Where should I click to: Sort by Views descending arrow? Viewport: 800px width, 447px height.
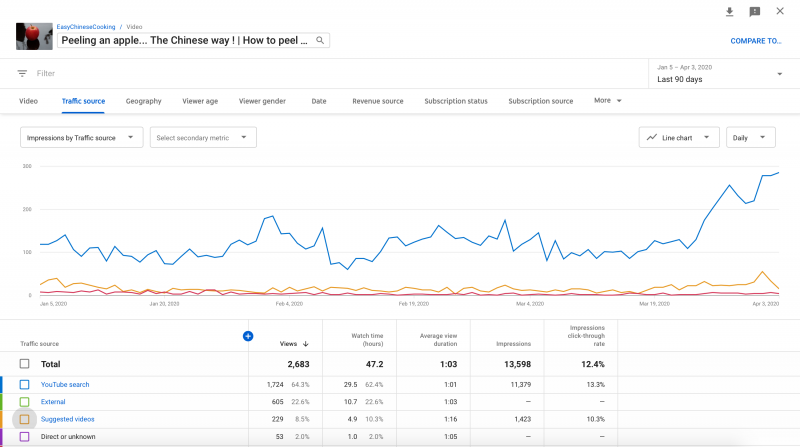click(x=306, y=343)
